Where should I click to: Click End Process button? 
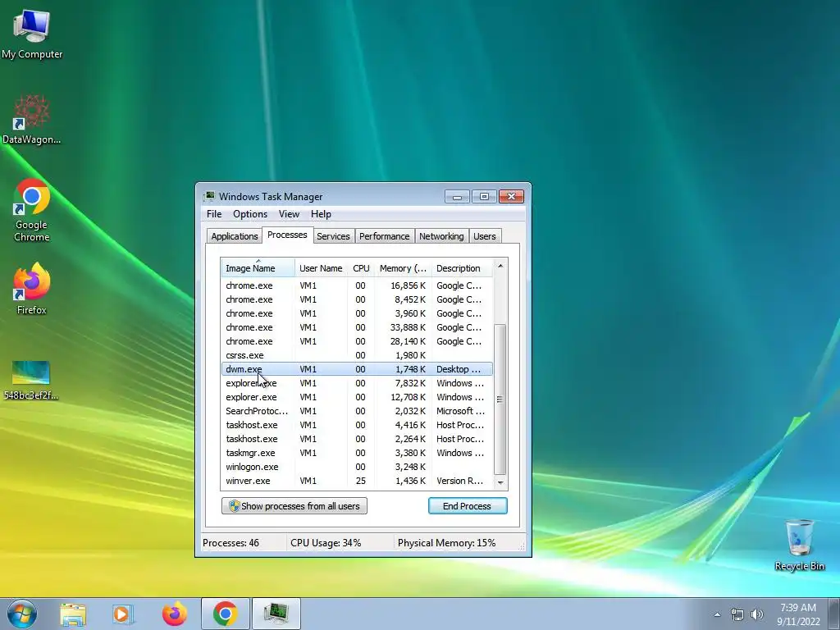point(467,505)
